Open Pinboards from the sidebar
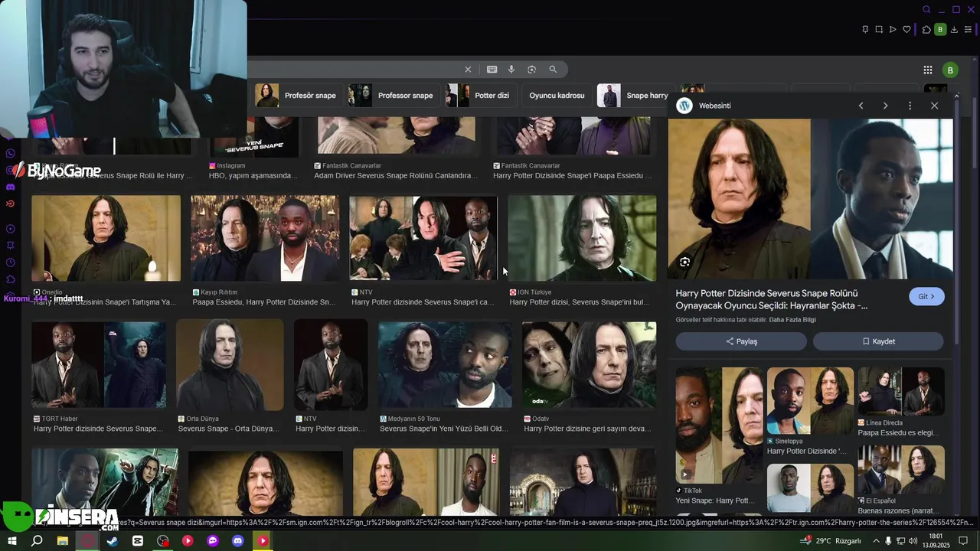Viewport: 980px width, 551px height. click(11, 246)
